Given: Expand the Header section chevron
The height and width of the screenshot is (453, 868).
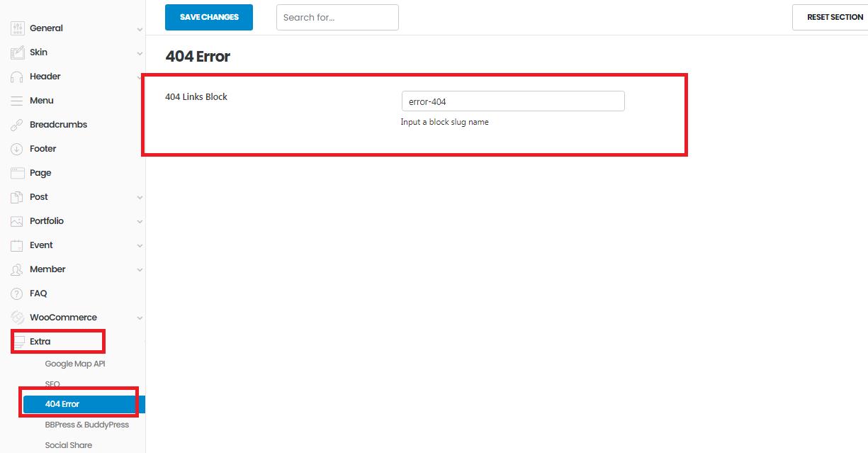Looking at the screenshot, I should click(x=140, y=77).
